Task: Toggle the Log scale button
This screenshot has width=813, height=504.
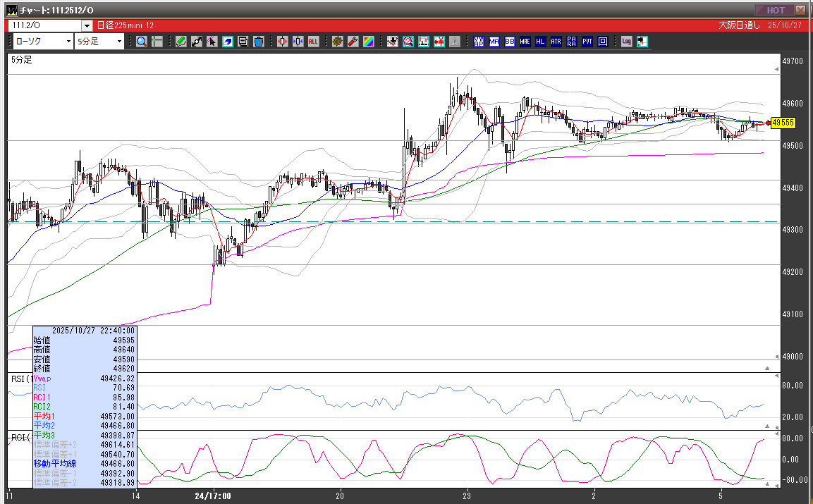Action: 626,42
